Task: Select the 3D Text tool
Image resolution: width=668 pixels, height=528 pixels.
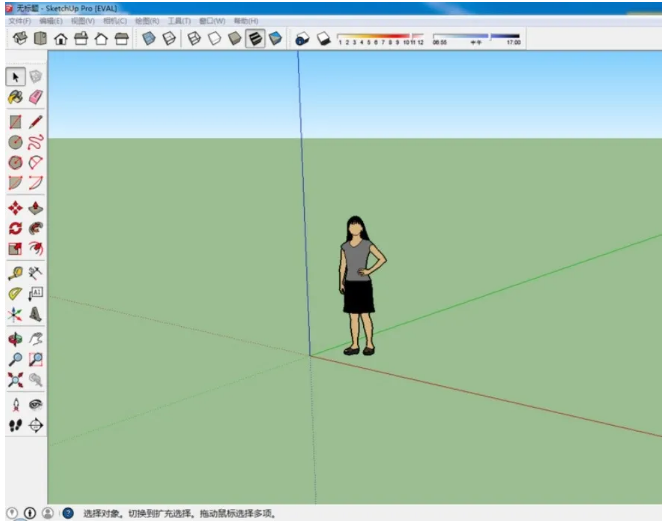Action: [36, 315]
